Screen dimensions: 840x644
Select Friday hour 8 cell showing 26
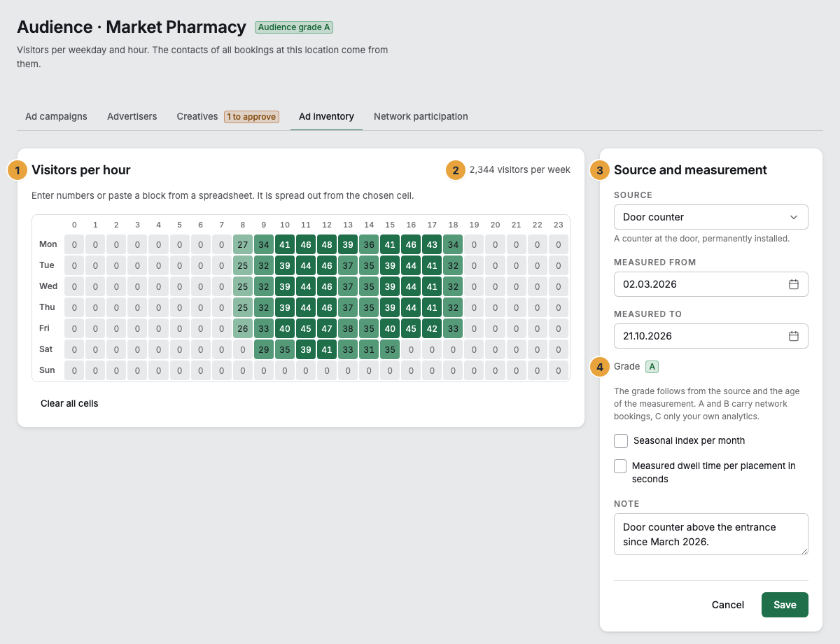(243, 329)
